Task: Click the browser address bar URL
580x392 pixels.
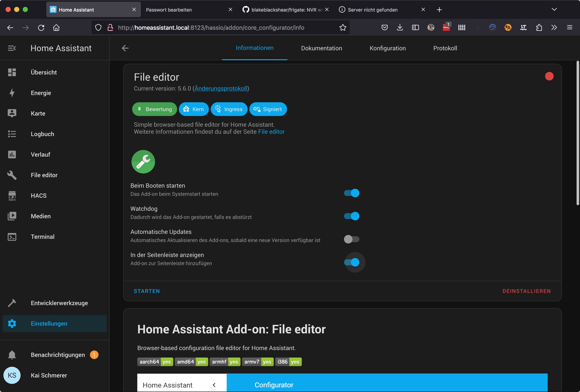Action: [x=211, y=27]
